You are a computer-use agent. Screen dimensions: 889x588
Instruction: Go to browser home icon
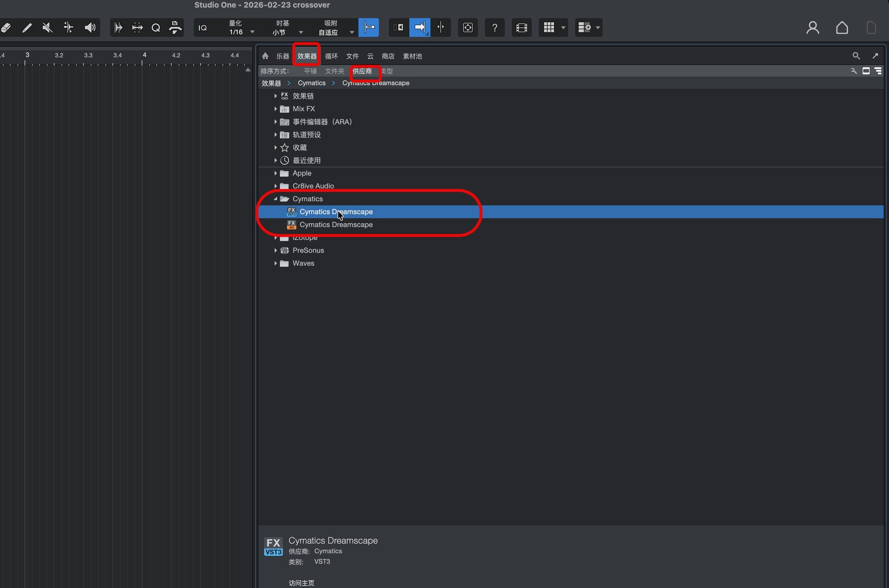click(x=265, y=56)
